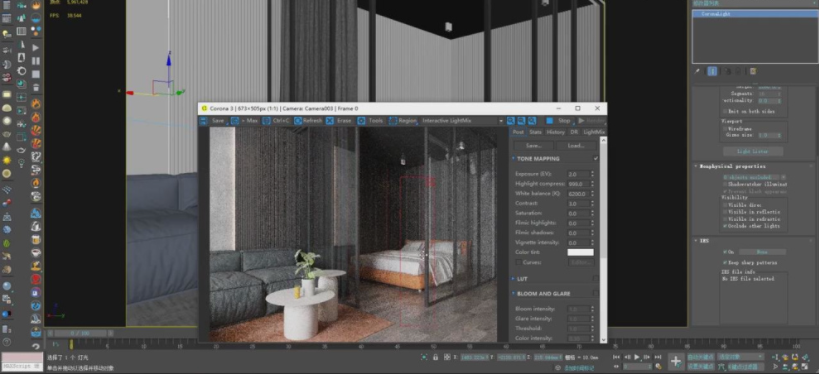Enable the LUT checkbox
The width and height of the screenshot is (819, 374).
point(596,279)
